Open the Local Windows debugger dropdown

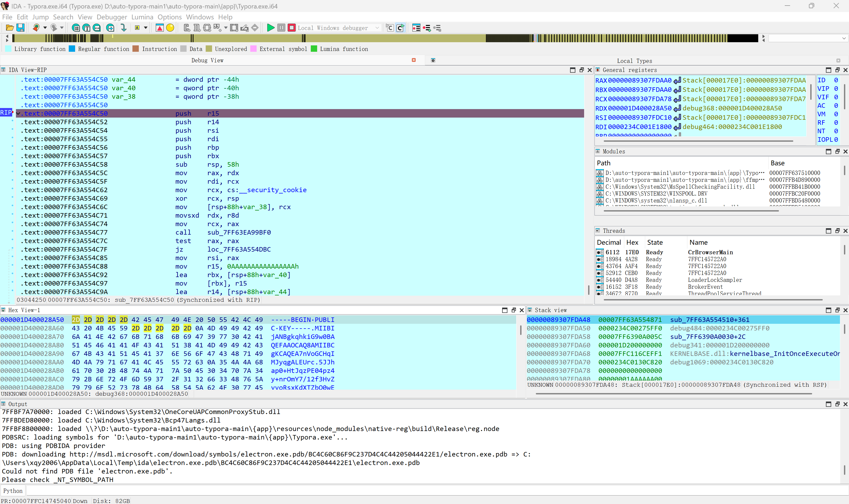coord(377,28)
